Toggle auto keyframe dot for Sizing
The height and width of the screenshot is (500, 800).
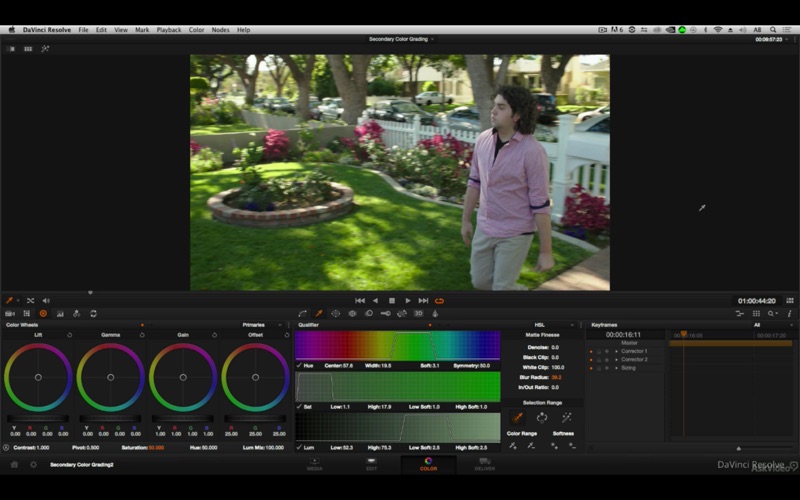point(591,368)
